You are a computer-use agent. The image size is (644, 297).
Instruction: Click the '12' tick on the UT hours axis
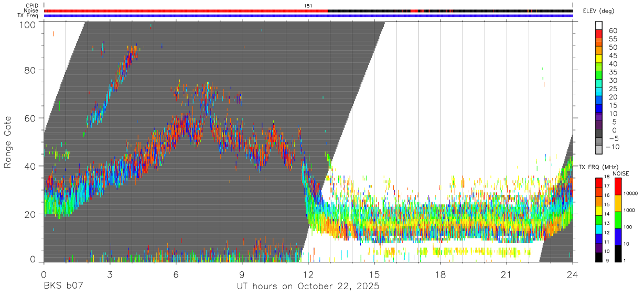click(308, 274)
